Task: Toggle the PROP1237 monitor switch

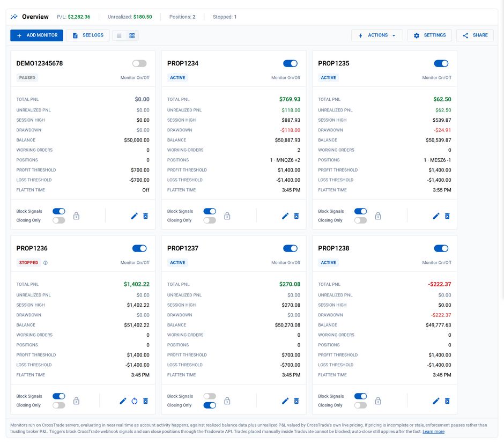Action: (290, 248)
